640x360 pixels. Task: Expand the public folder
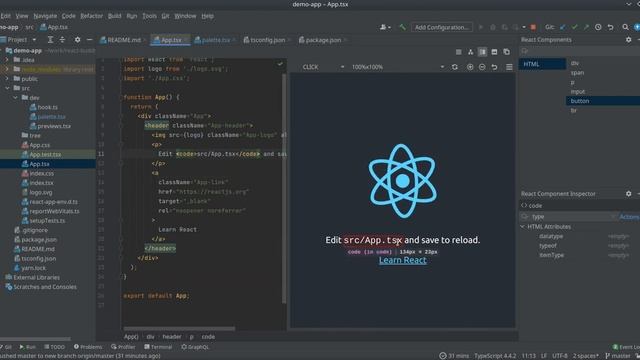click(x=7, y=78)
